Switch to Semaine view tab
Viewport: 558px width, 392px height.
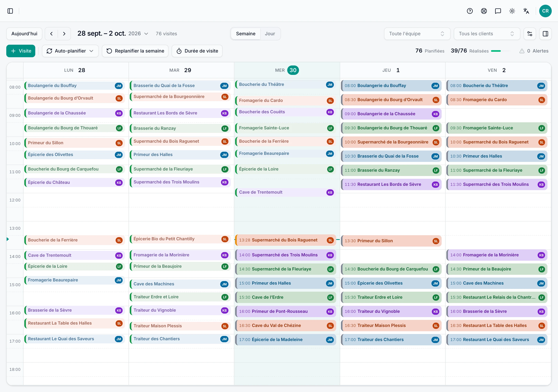click(x=245, y=34)
